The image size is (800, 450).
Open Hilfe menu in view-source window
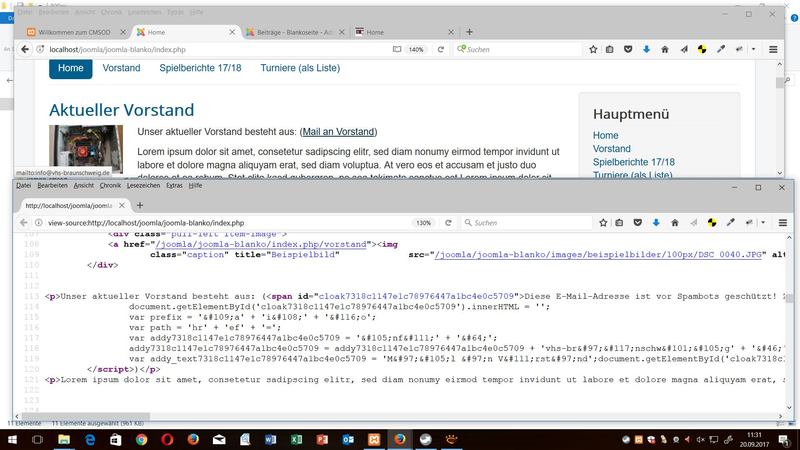tap(195, 186)
